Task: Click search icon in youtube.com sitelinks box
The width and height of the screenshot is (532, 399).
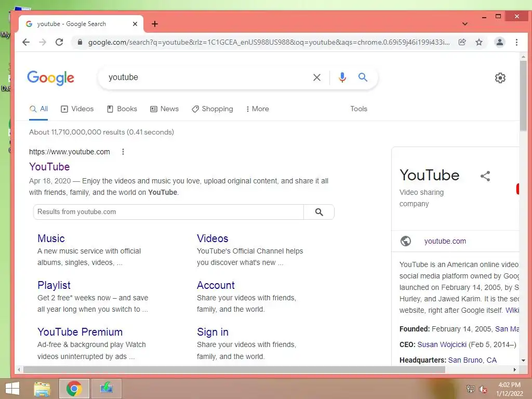Action: click(x=319, y=212)
